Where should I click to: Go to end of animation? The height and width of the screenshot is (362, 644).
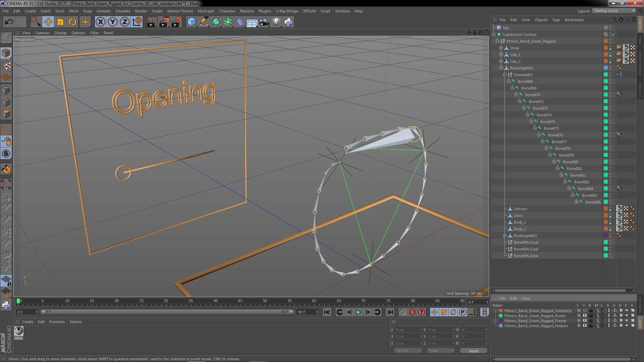tap(390, 312)
